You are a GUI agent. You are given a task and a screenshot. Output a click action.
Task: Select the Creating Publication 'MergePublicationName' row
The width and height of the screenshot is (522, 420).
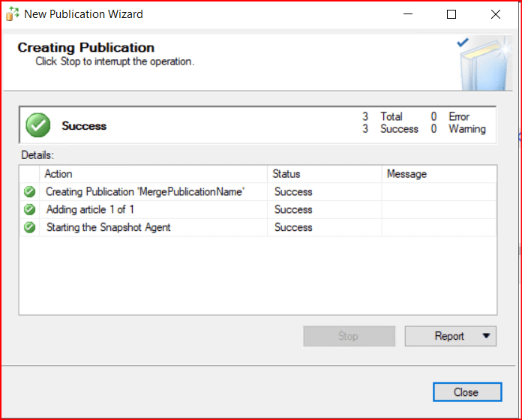pos(145,192)
